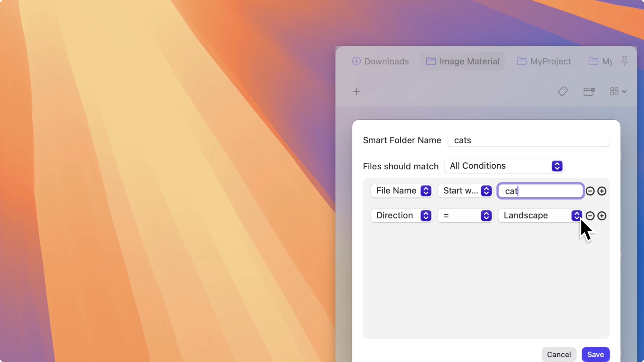
Task: Click the download arrow icon on Downloads tab
Action: click(357, 61)
